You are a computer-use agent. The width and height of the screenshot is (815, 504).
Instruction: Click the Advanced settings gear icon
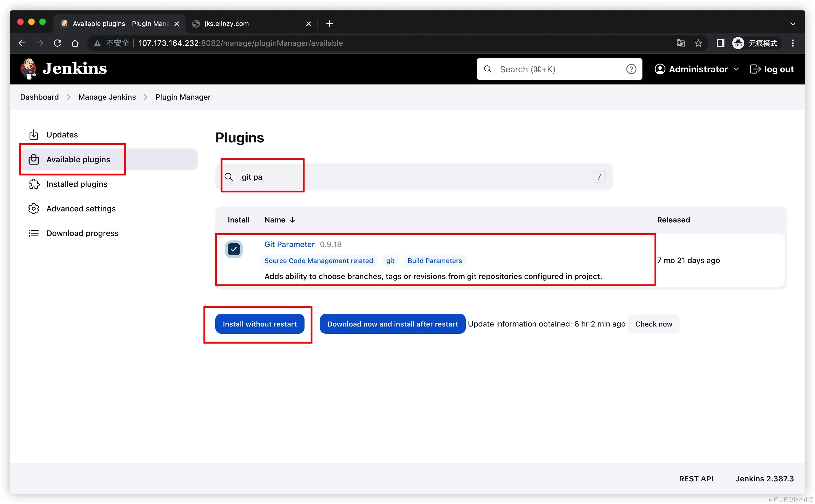pyautogui.click(x=34, y=209)
